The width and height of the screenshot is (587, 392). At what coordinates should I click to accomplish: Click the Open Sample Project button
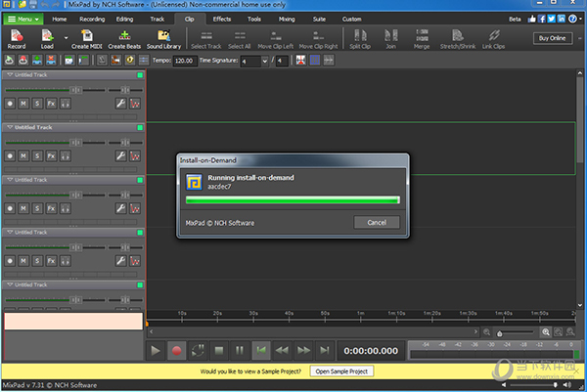pos(341,371)
